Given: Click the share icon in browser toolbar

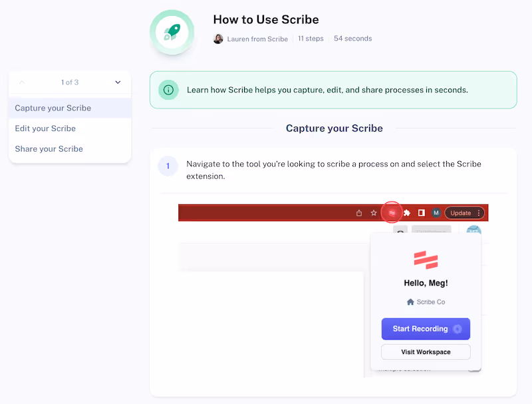Looking at the screenshot, I should 359,213.
